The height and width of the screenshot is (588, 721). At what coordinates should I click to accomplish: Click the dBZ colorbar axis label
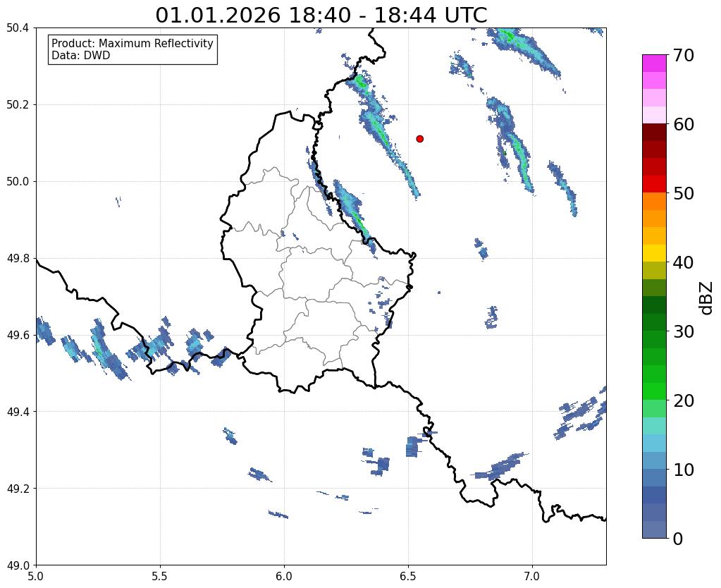pyautogui.click(x=707, y=298)
